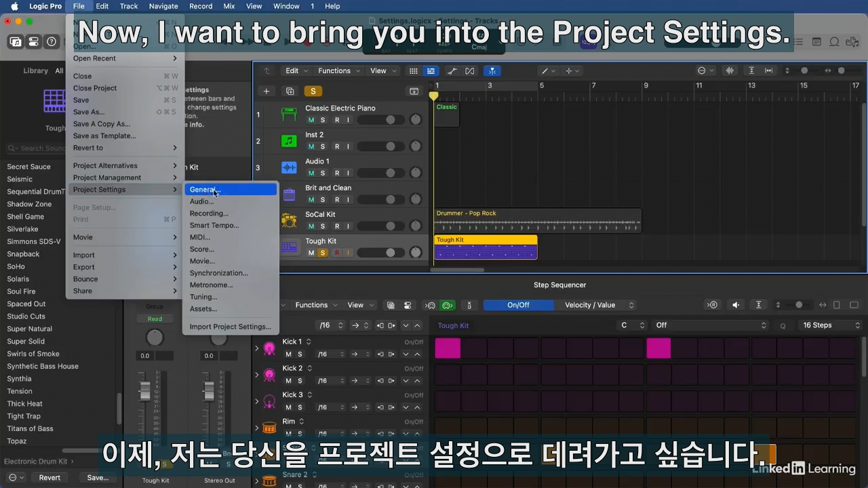Open the tracks area View dropdown
Viewport: 868px width, 488px height.
click(x=382, y=70)
